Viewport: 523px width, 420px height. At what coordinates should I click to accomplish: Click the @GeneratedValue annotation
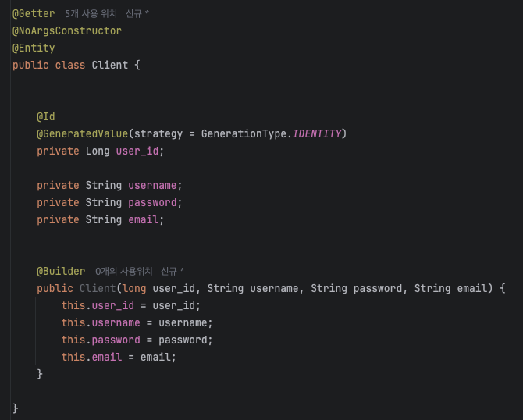83,133
